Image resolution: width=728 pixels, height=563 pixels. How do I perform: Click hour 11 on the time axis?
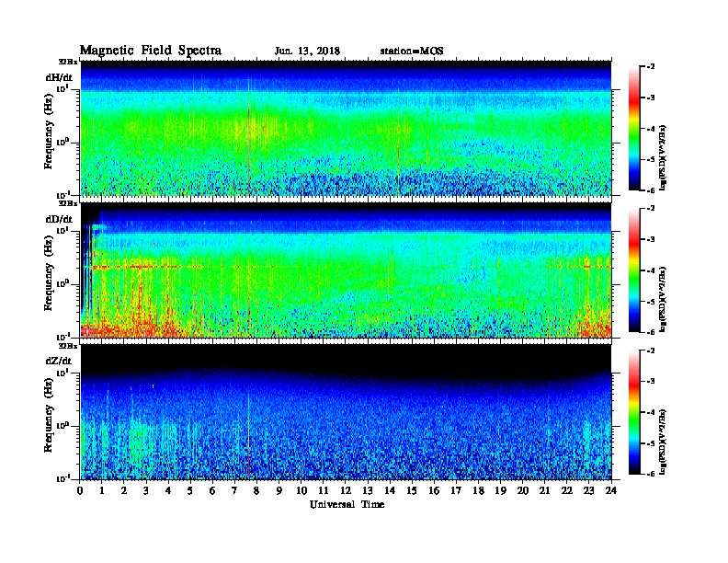coord(324,490)
